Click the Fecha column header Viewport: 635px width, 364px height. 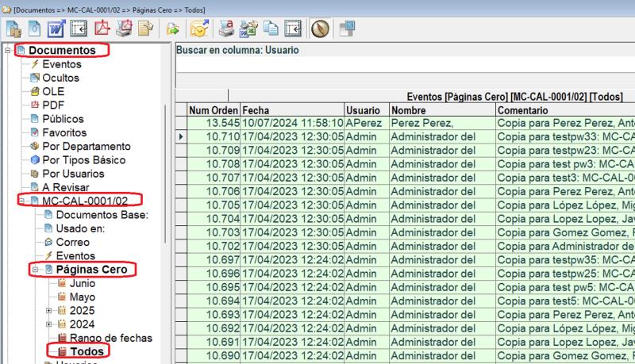click(291, 110)
